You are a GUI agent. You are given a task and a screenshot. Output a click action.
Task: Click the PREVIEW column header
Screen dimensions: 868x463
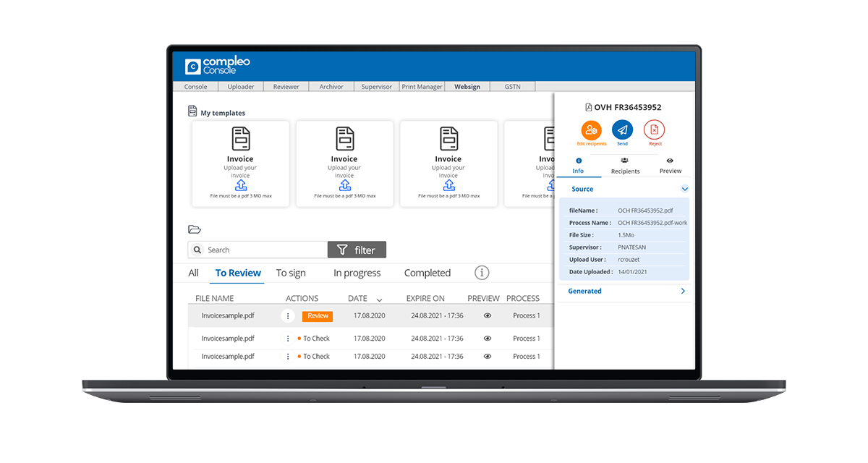tap(483, 298)
